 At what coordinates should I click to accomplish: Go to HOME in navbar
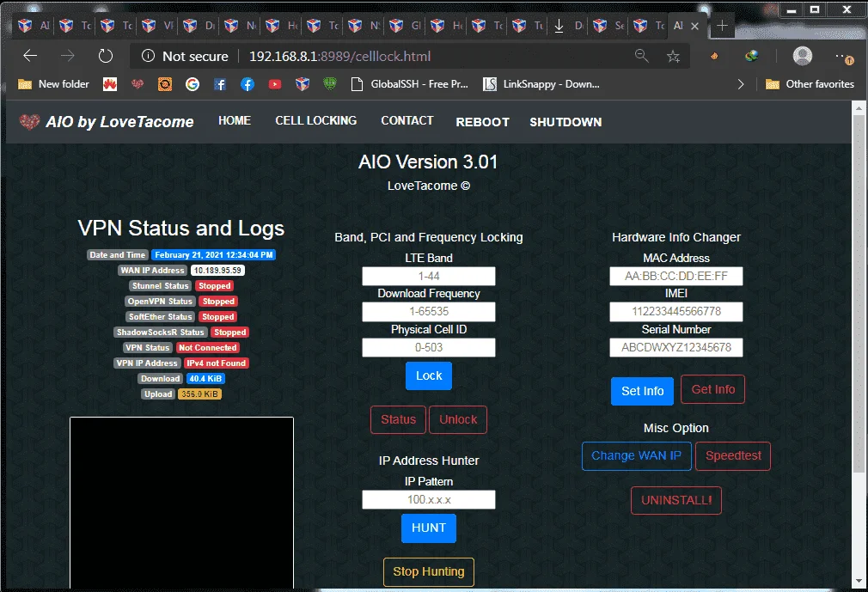234,120
